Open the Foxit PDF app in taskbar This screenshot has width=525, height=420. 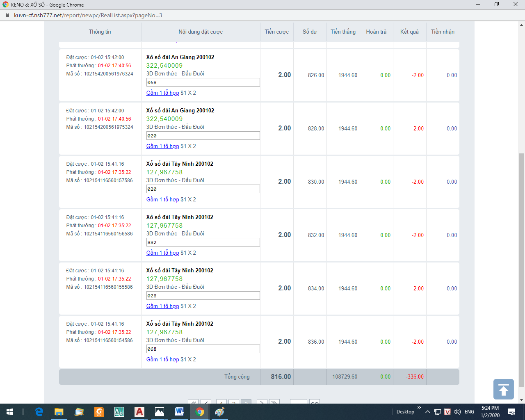pos(99,412)
